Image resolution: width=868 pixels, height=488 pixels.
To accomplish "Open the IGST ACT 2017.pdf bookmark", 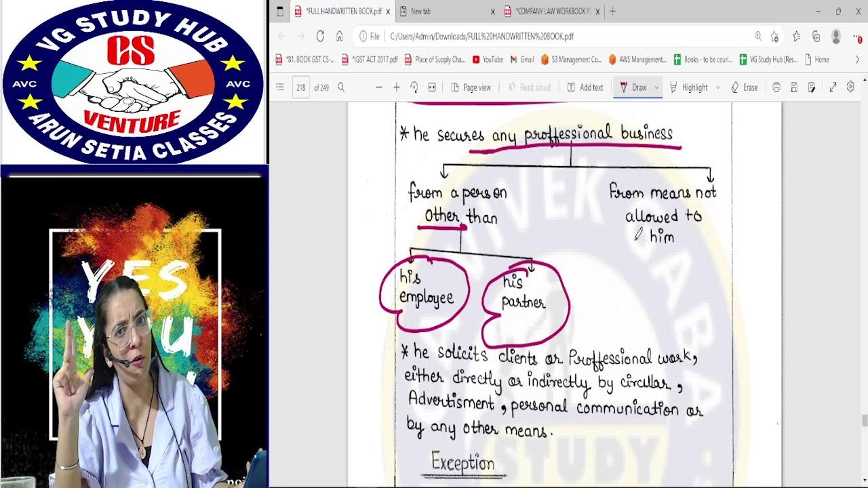I will pos(370,60).
